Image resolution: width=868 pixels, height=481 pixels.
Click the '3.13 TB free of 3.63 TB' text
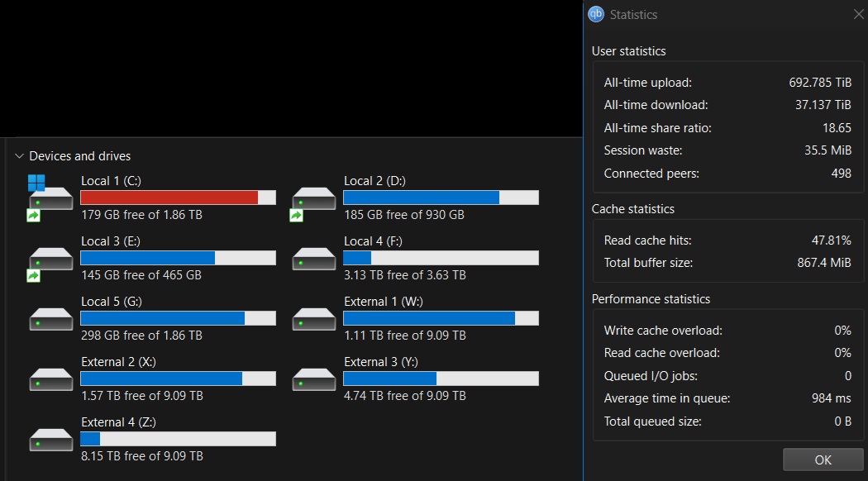[x=405, y=275]
